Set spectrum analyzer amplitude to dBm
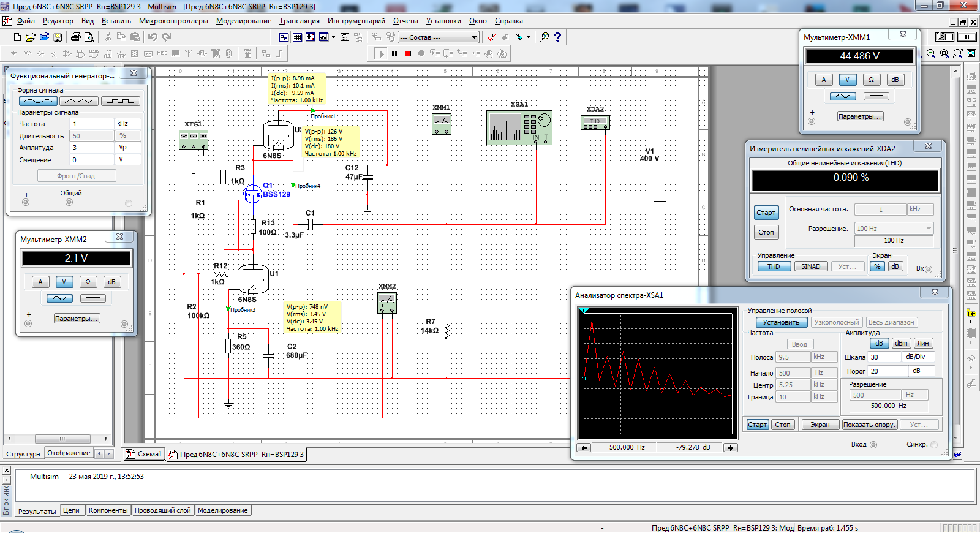The width and height of the screenshot is (980, 533). (x=901, y=343)
